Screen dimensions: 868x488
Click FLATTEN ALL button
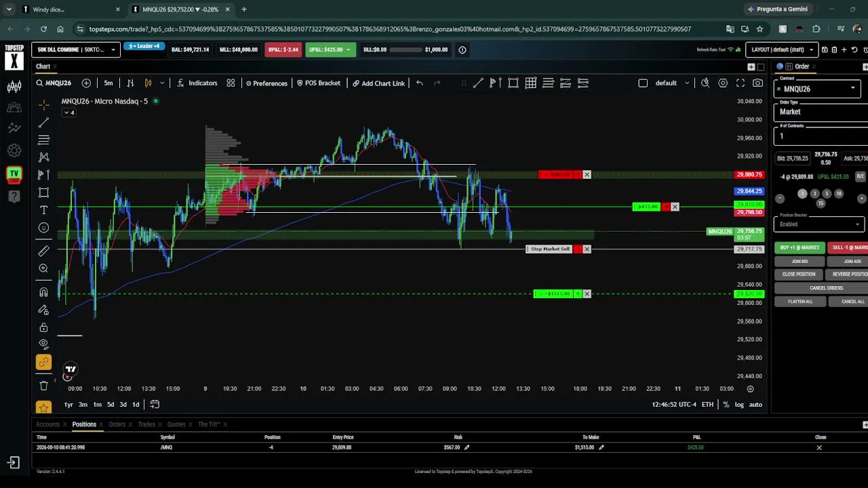tap(800, 302)
